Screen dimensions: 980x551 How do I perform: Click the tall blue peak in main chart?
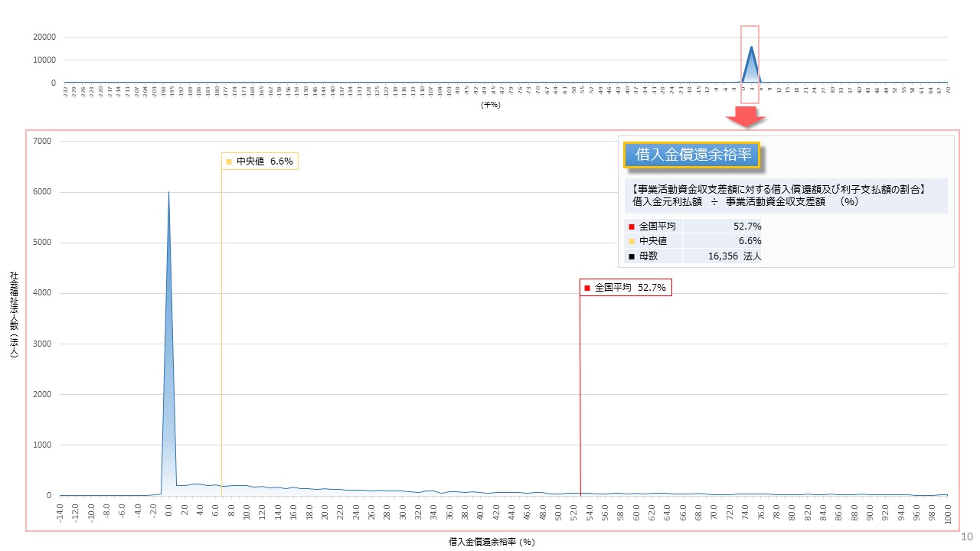[168, 344]
